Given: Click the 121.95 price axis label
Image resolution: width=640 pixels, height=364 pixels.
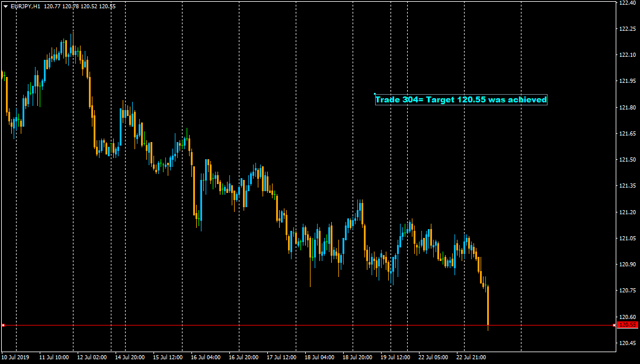Looking at the screenshot, I should coord(628,81).
